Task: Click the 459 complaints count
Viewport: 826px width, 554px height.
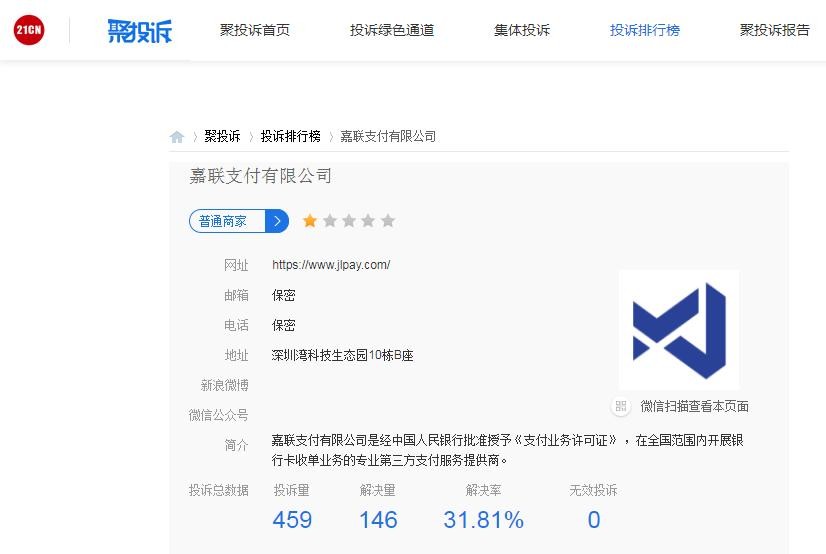Action: click(292, 520)
